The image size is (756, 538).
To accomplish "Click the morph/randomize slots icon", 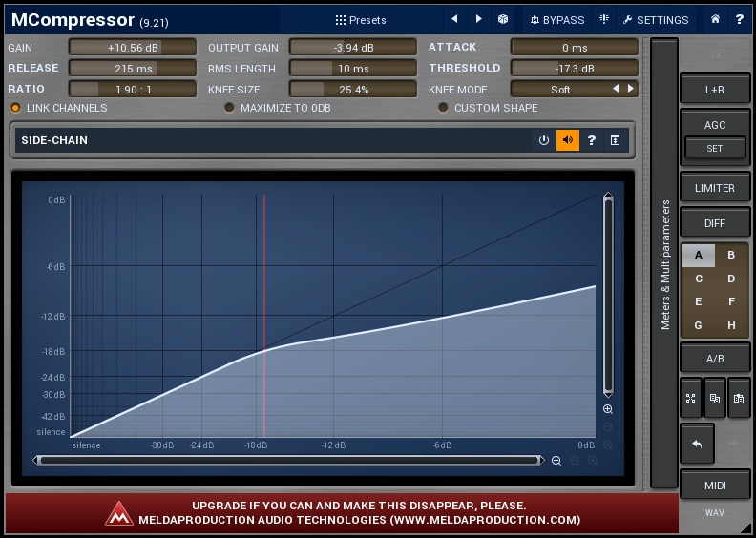I will (691, 399).
